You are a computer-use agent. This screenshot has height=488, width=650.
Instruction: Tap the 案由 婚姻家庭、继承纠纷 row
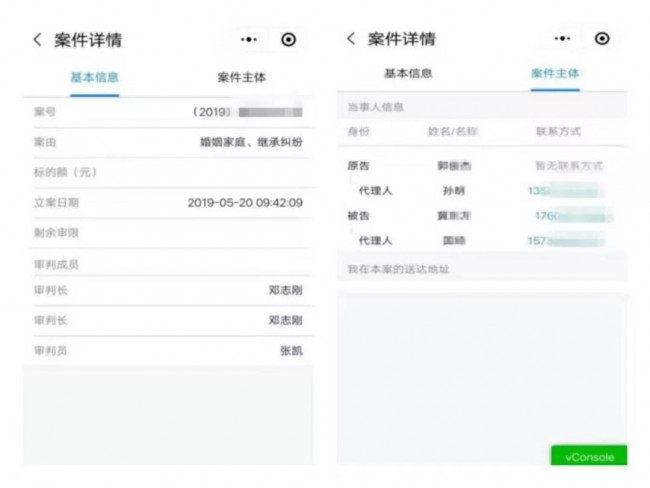[x=168, y=142]
